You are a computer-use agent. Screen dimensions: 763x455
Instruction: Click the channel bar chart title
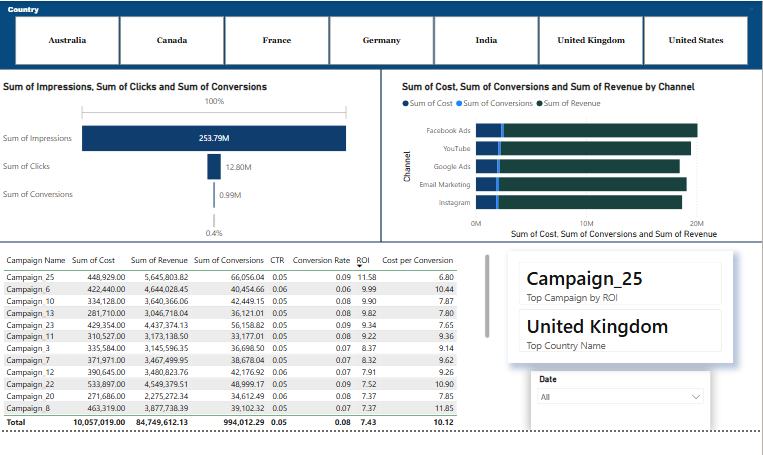[548, 87]
